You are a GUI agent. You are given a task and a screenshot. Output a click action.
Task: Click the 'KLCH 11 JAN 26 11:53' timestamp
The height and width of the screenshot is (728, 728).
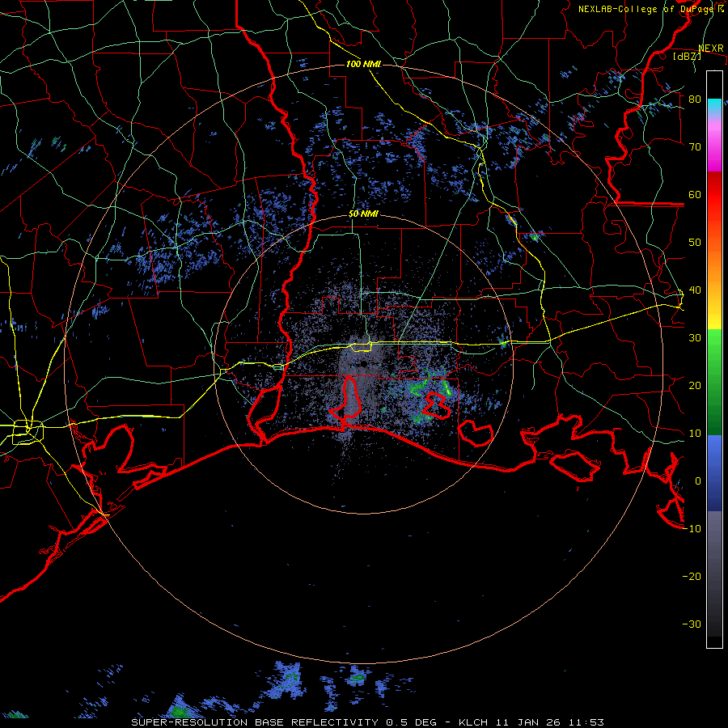pos(531,722)
